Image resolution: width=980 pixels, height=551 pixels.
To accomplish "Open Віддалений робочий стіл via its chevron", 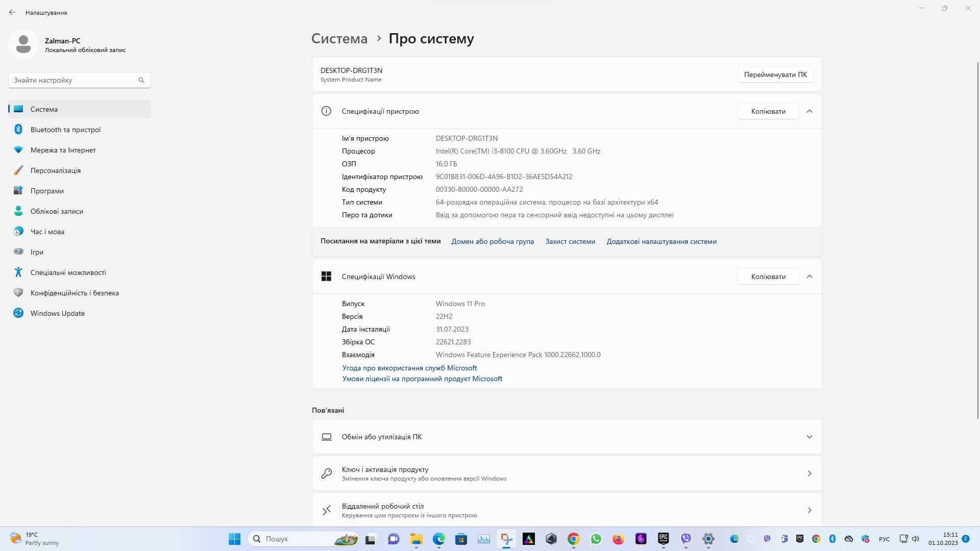I will coord(810,510).
